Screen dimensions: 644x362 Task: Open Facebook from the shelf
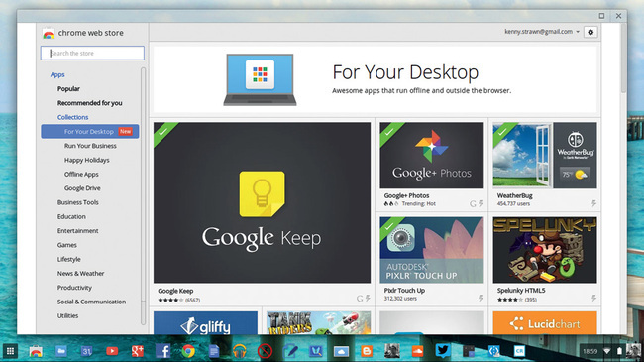pos(163,351)
